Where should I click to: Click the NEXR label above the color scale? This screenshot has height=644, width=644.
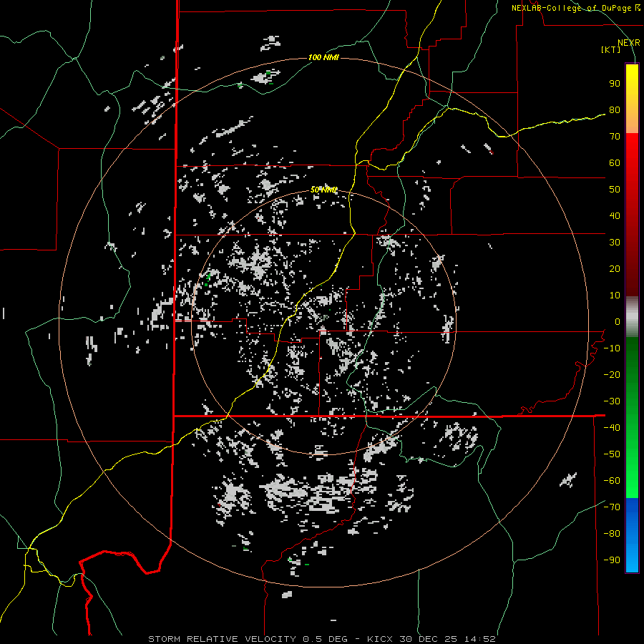click(629, 43)
